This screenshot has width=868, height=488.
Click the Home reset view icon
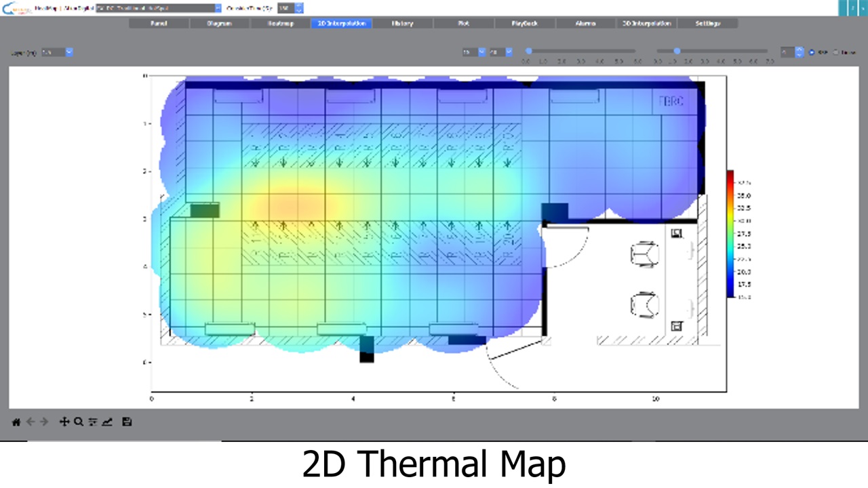click(16, 422)
